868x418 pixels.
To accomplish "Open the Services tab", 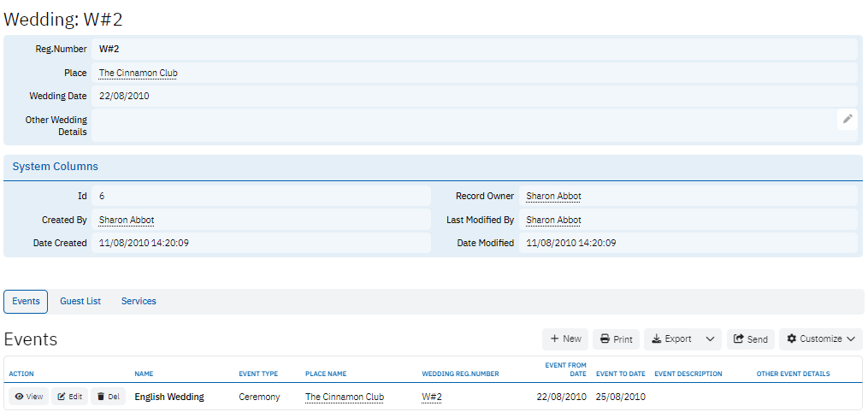I will (x=139, y=302).
